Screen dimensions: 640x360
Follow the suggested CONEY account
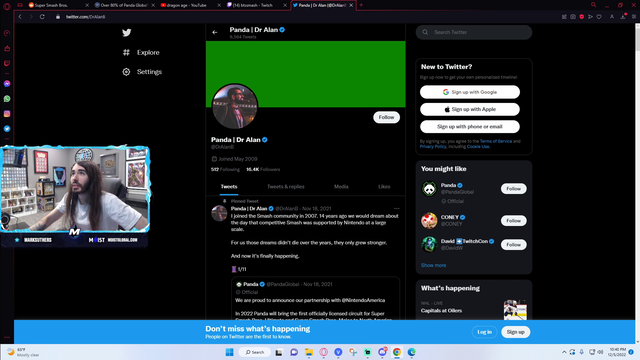513,221
